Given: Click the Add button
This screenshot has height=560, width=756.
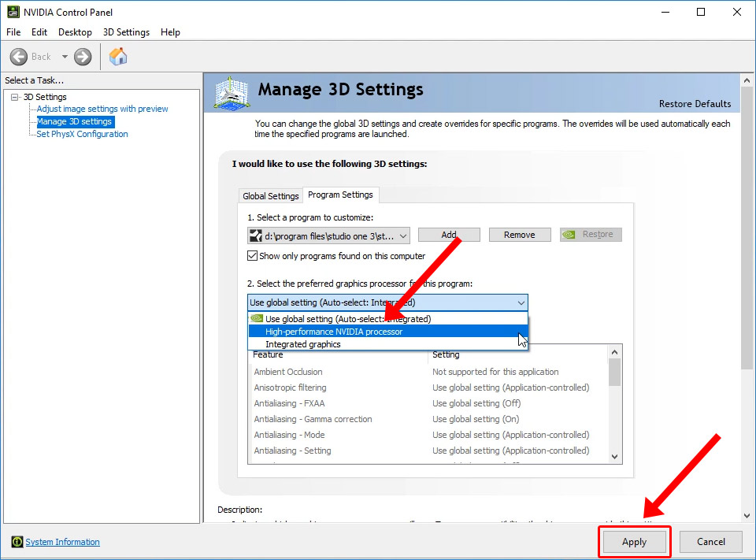Looking at the screenshot, I should pyautogui.click(x=449, y=235).
